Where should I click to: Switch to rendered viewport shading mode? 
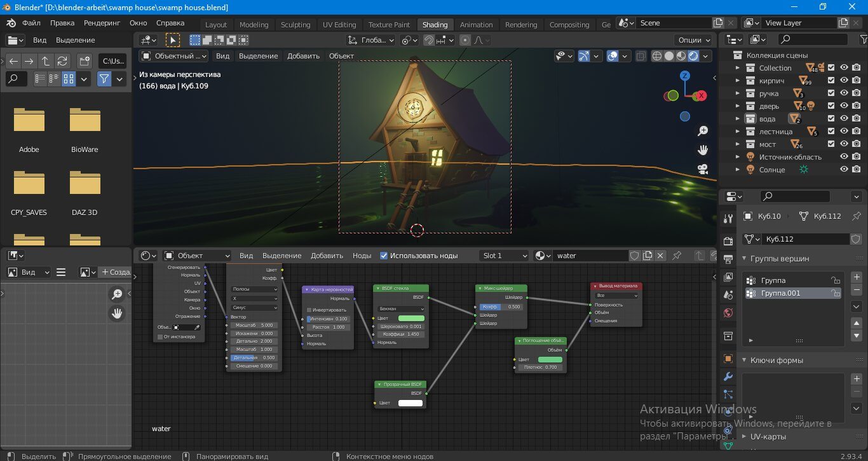pyautogui.click(x=693, y=56)
